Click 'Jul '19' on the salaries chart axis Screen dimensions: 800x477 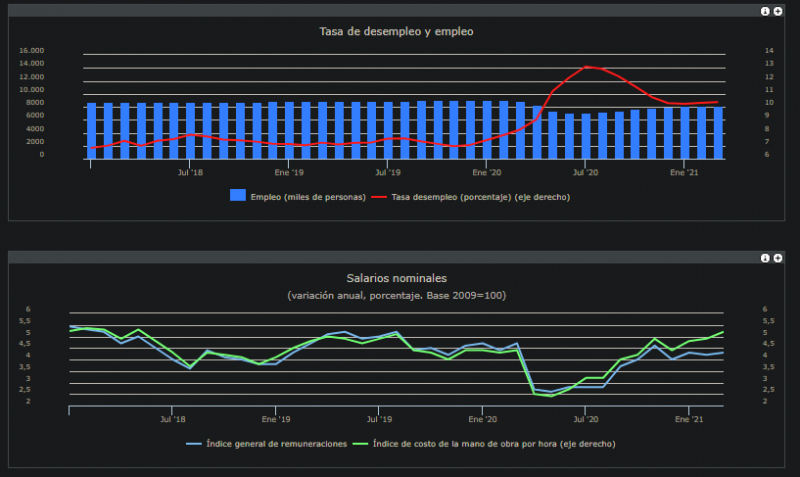(379, 419)
